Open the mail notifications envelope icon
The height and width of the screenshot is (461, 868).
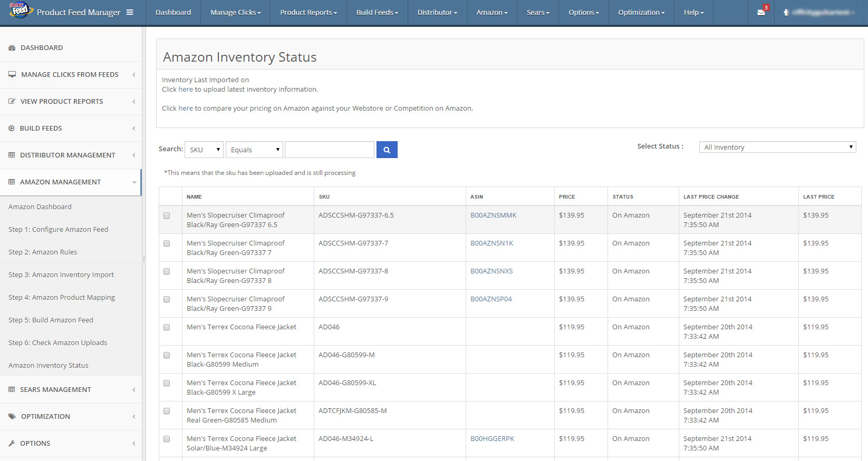coord(761,12)
